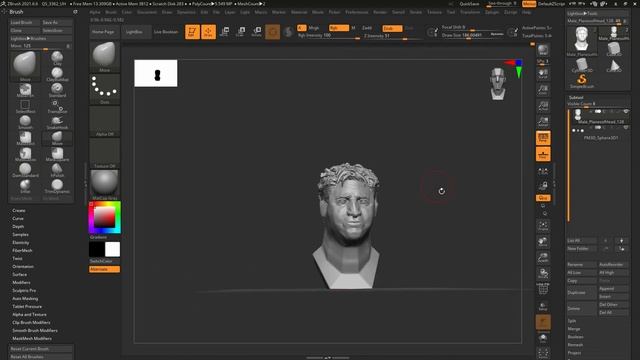Toggle L.Sym local symmetry
Image resolution: width=640 pixels, height=360 pixels.
tap(543, 171)
